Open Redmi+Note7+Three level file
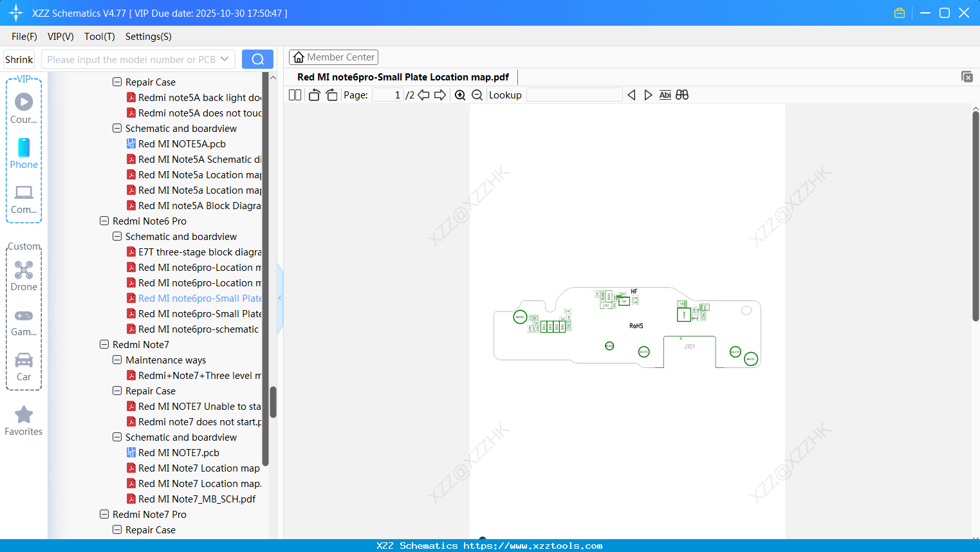980x552 pixels. pos(194,376)
